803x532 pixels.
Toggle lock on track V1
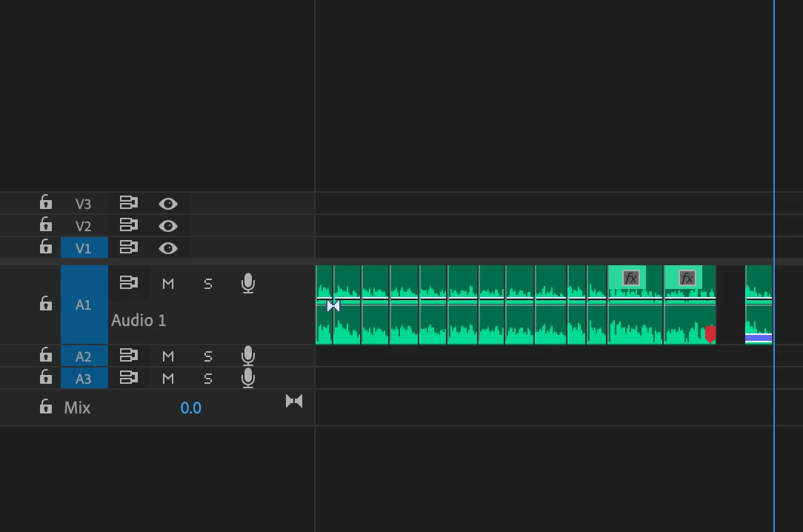[46, 246]
